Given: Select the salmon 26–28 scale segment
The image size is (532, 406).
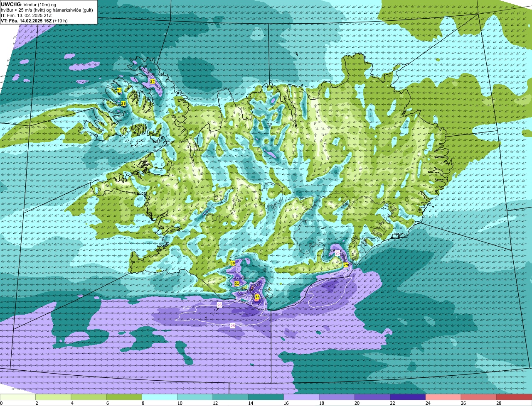Looking at the screenshot, I should tap(479, 397).
